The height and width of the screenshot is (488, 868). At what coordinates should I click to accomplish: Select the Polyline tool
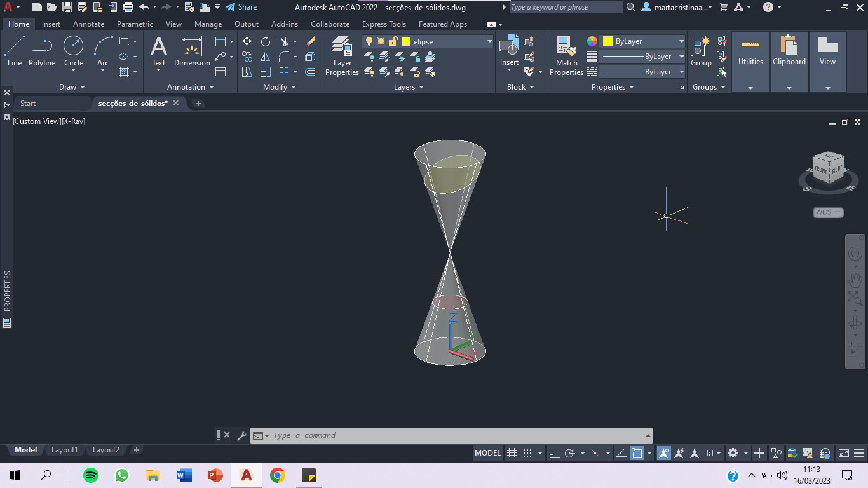pos(42,51)
